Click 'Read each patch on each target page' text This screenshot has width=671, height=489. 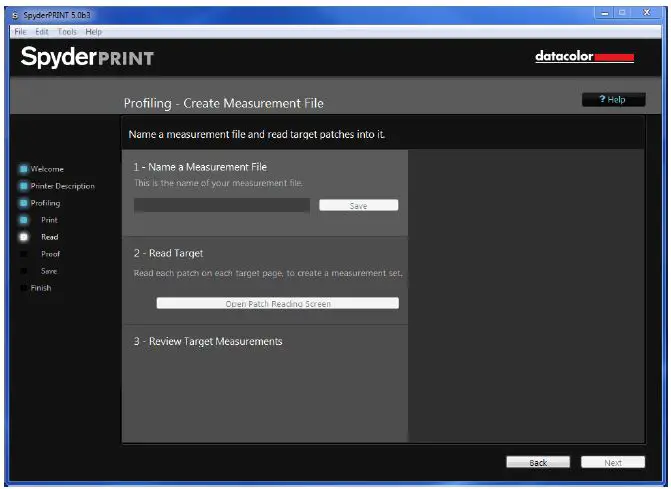pyautogui.click(x=268, y=273)
